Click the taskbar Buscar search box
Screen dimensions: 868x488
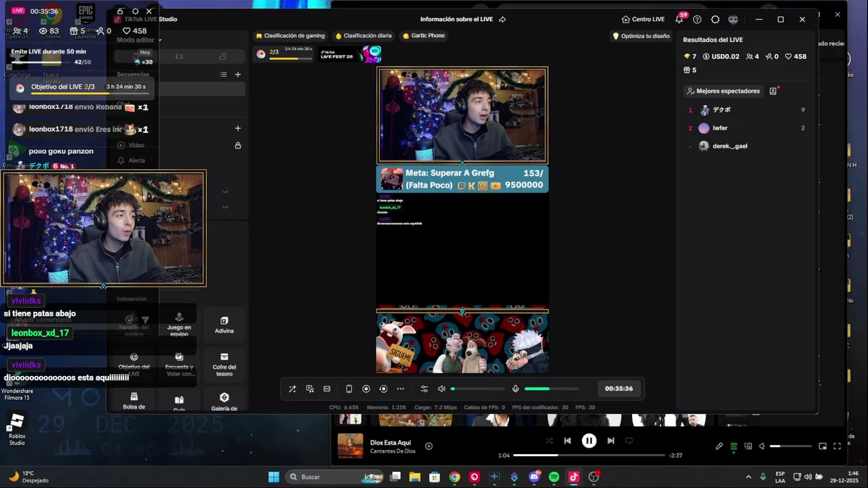coord(336,477)
